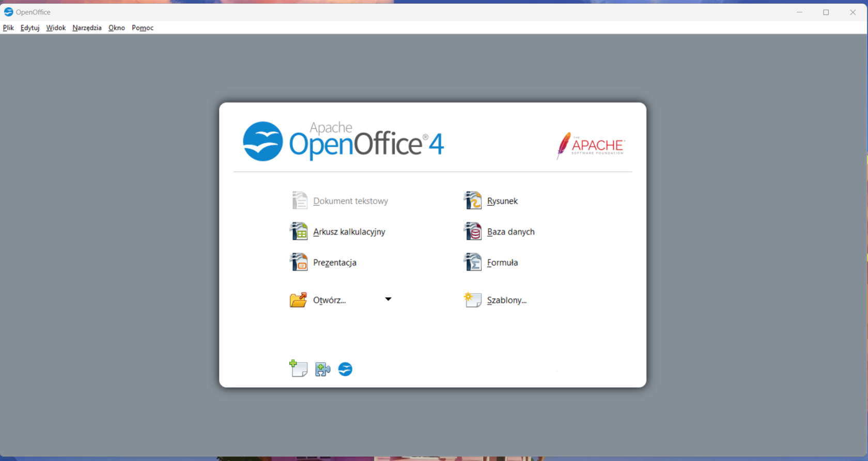Choose Otwórz... to open a file
Image resolution: width=868 pixels, height=461 pixels.
tap(330, 300)
